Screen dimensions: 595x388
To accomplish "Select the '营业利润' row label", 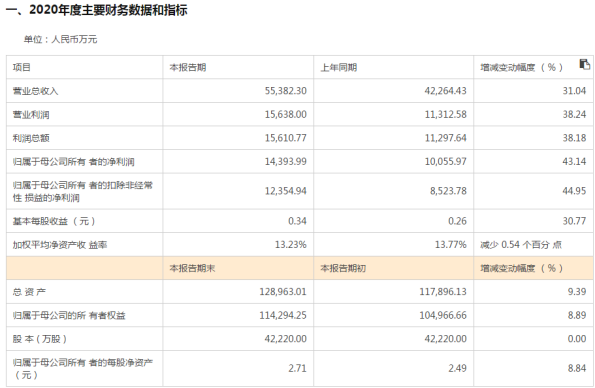I will pos(31,115).
